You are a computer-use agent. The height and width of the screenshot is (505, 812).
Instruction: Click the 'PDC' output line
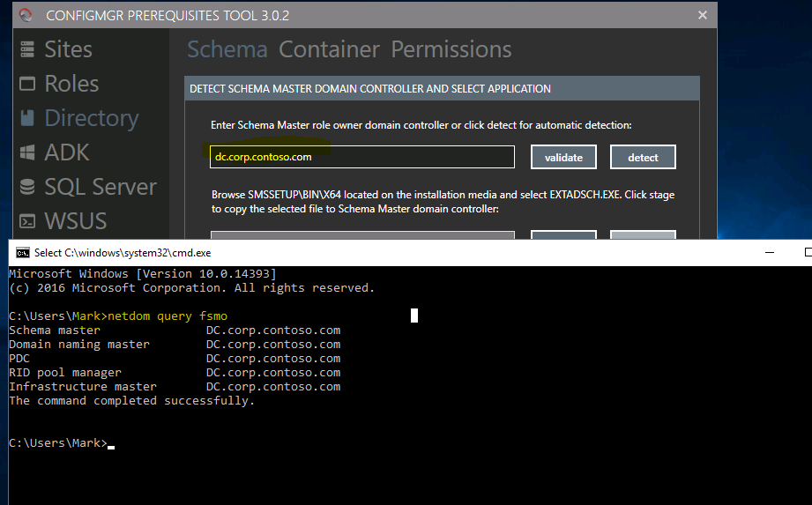(175, 358)
